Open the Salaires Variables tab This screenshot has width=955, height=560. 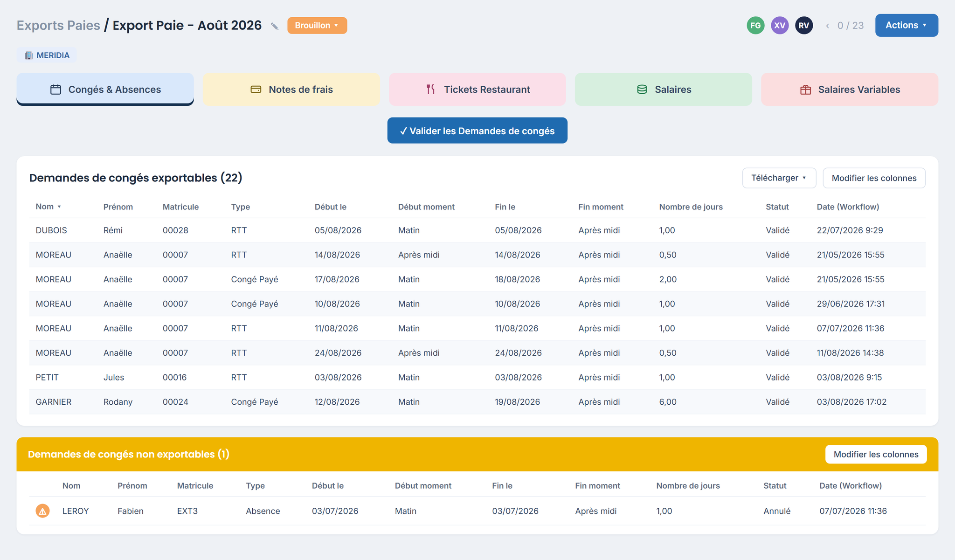850,89
